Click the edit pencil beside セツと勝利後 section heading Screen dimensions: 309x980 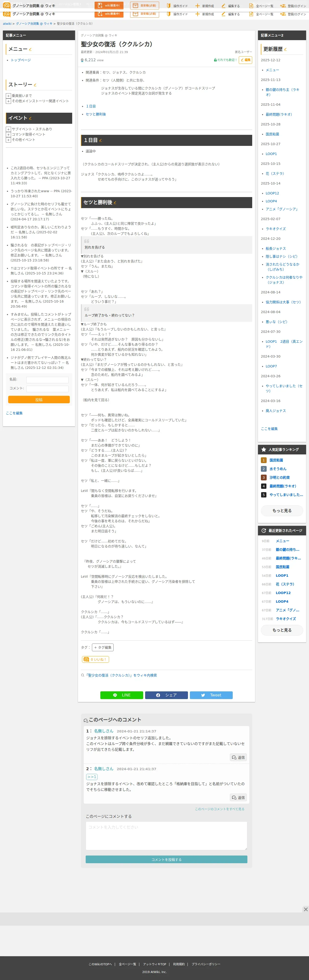pos(115,203)
